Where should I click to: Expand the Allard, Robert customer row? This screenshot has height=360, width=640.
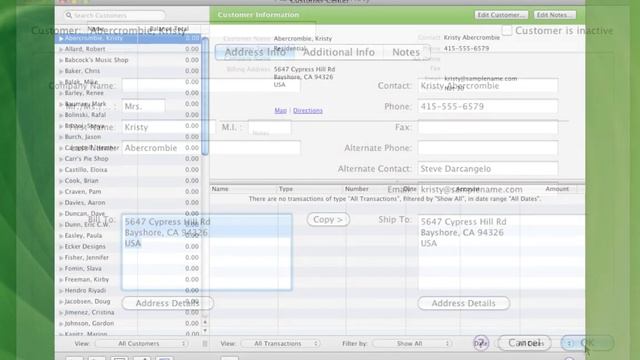[x=61, y=49]
